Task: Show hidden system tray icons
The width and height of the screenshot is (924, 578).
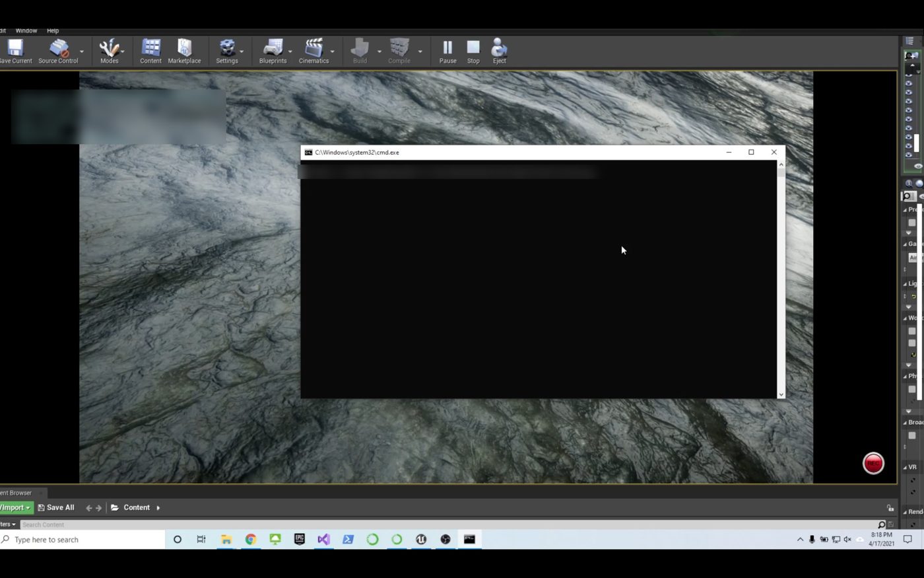Action: (x=800, y=540)
